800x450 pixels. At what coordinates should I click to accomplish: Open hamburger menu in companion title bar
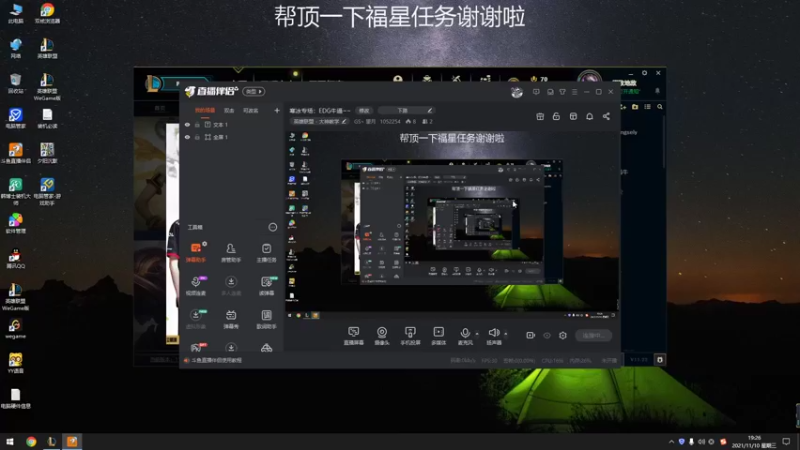[x=574, y=92]
